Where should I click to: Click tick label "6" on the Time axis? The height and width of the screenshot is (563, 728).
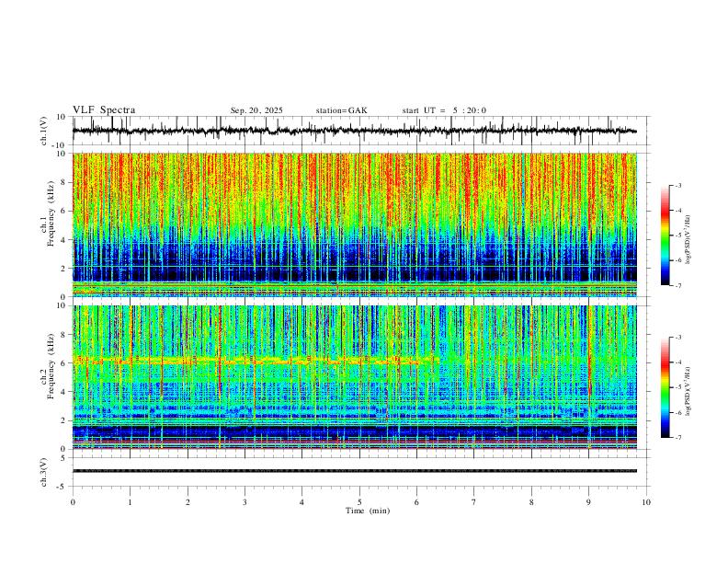(x=416, y=502)
